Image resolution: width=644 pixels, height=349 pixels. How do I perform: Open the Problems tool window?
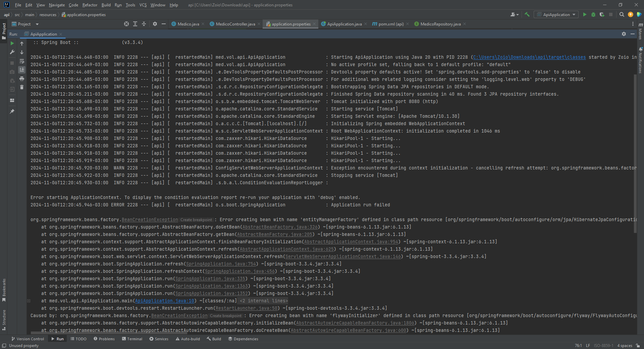[104, 339]
